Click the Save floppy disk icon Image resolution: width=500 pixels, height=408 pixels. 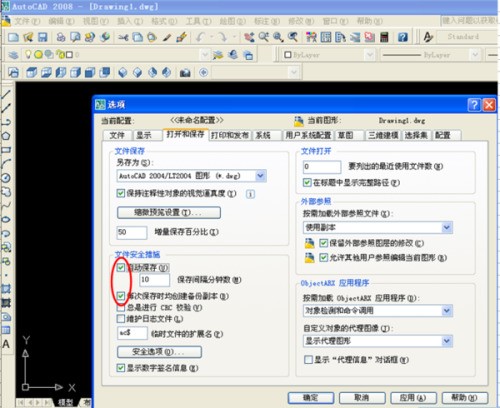point(43,37)
